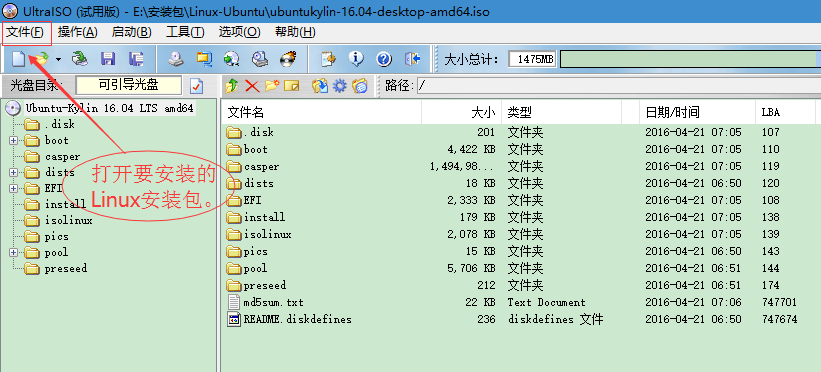
Task: Sort by 类型 column header
Action: click(561, 112)
